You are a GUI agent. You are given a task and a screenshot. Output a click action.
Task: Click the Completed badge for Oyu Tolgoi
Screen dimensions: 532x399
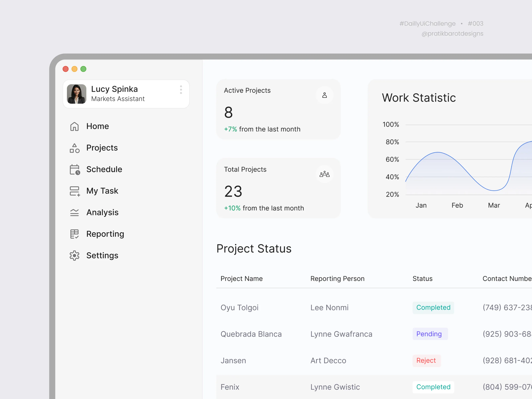[433, 308]
